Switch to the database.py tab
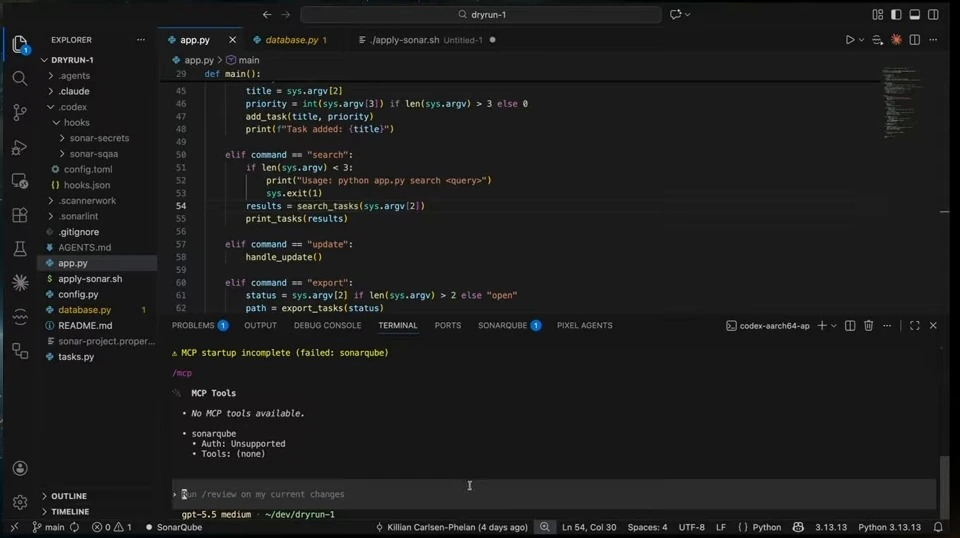The width and height of the screenshot is (960, 538). (x=291, y=40)
